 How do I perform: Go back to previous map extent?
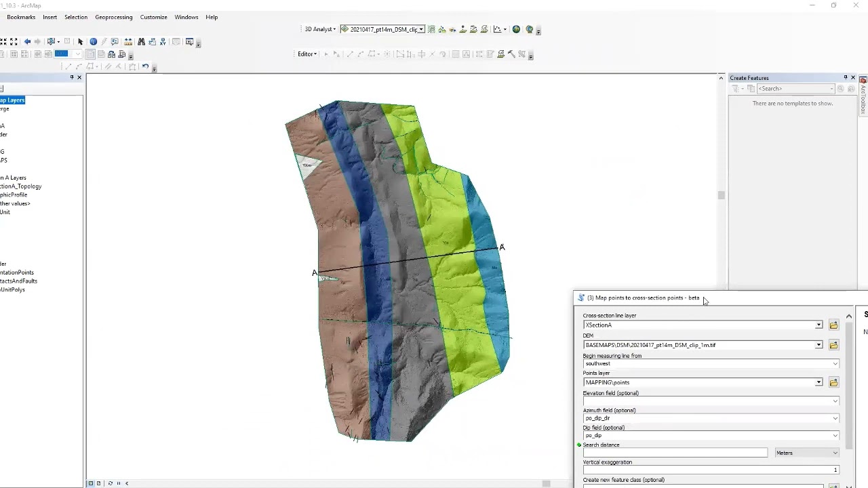pyautogui.click(x=27, y=41)
